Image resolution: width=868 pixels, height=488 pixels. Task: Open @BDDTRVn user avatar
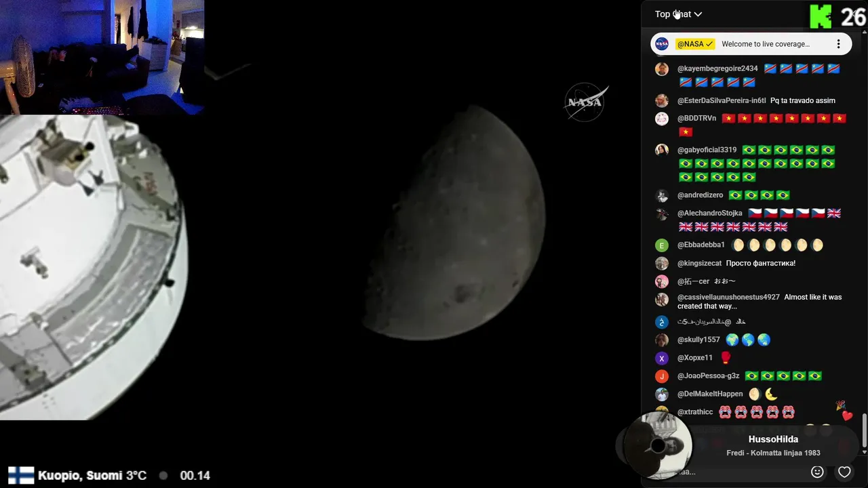point(662,119)
